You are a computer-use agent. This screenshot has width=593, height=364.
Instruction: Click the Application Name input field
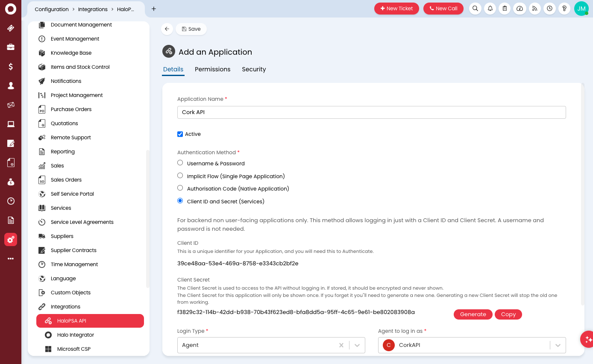pyautogui.click(x=372, y=112)
